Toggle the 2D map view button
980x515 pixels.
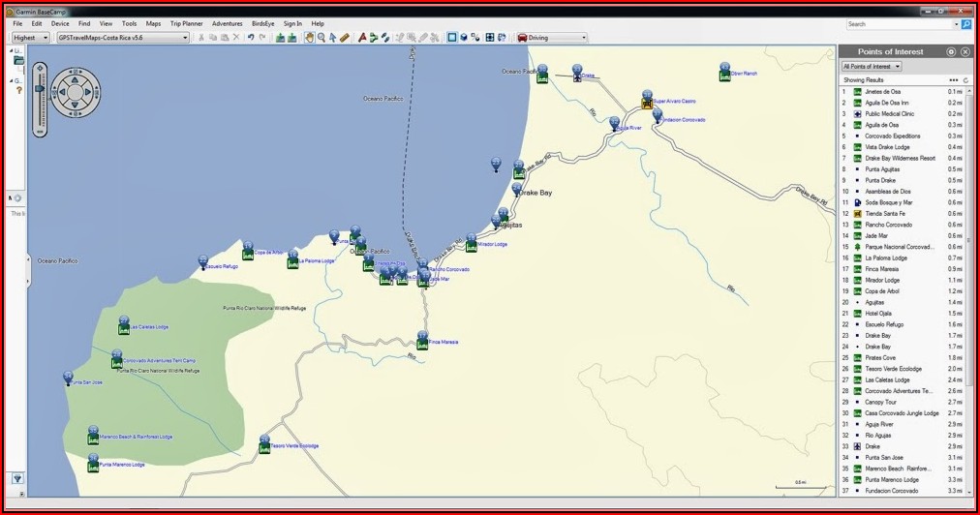(451, 38)
